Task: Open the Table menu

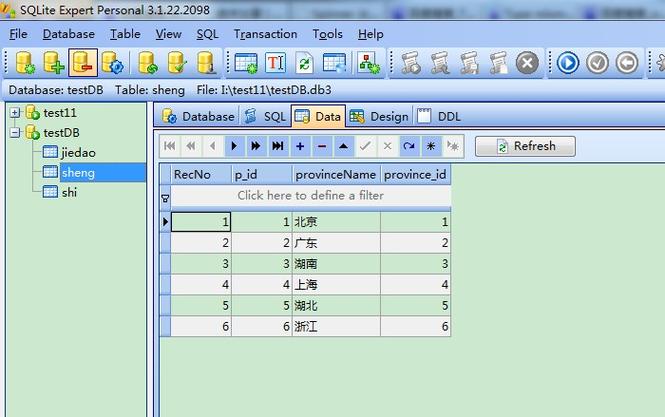Action: 125,34
